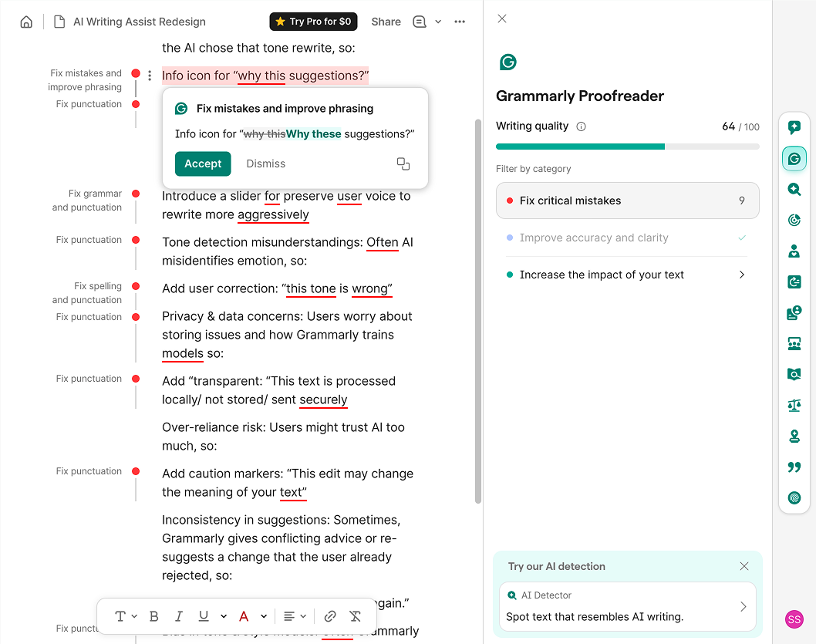
Task: Expand the chevron next to the comments icon
Action: click(438, 22)
